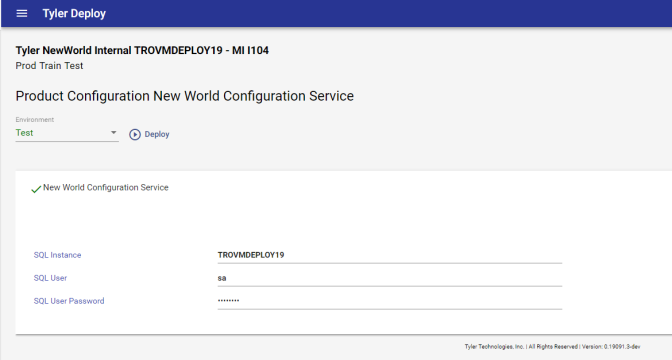Click the Deploy button label
Image resolution: width=672 pixels, height=360 pixels.
click(x=157, y=134)
